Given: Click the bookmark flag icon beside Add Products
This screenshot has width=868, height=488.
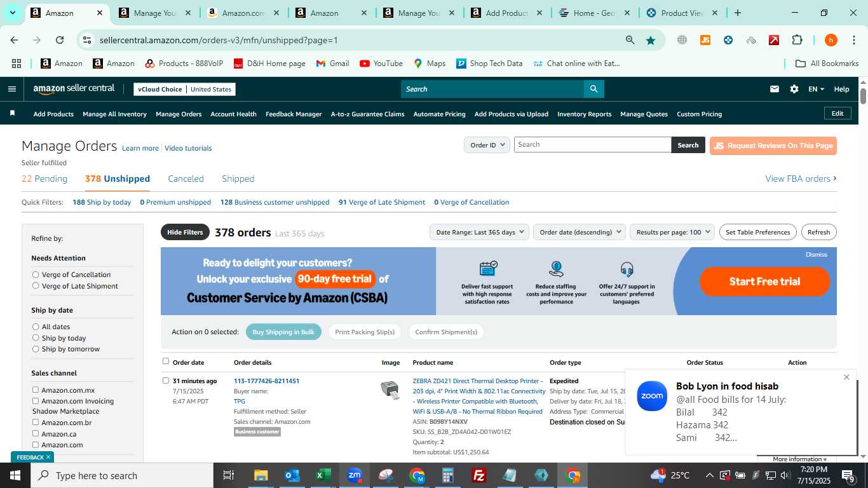Looking at the screenshot, I should [12, 113].
